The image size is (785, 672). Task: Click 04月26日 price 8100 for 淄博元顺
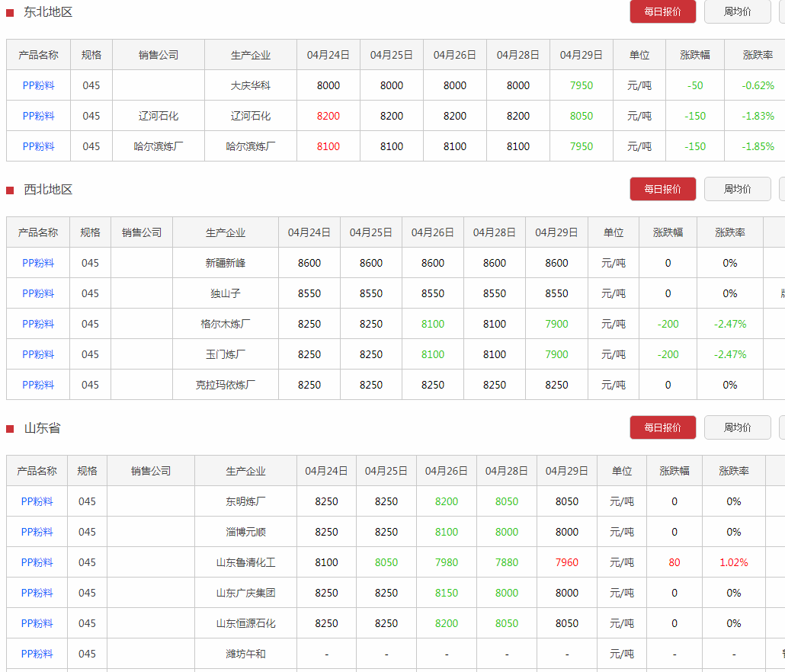coord(447,533)
